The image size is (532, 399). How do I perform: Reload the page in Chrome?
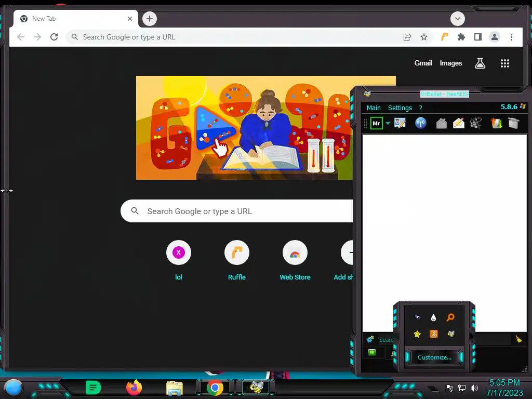(54, 37)
